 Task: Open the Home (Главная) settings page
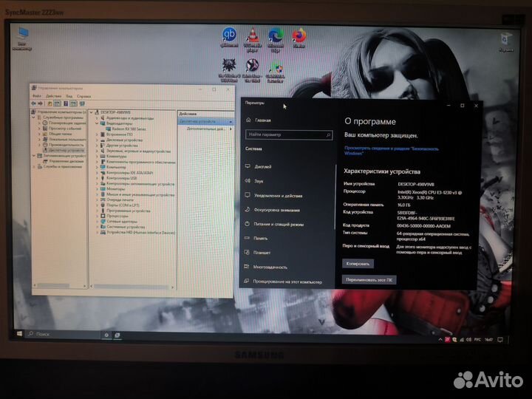263,120
